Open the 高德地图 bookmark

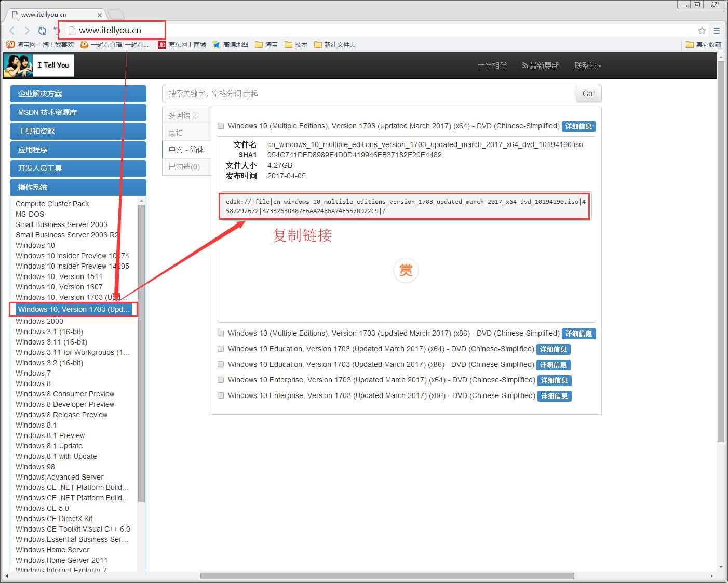(231, 45)
